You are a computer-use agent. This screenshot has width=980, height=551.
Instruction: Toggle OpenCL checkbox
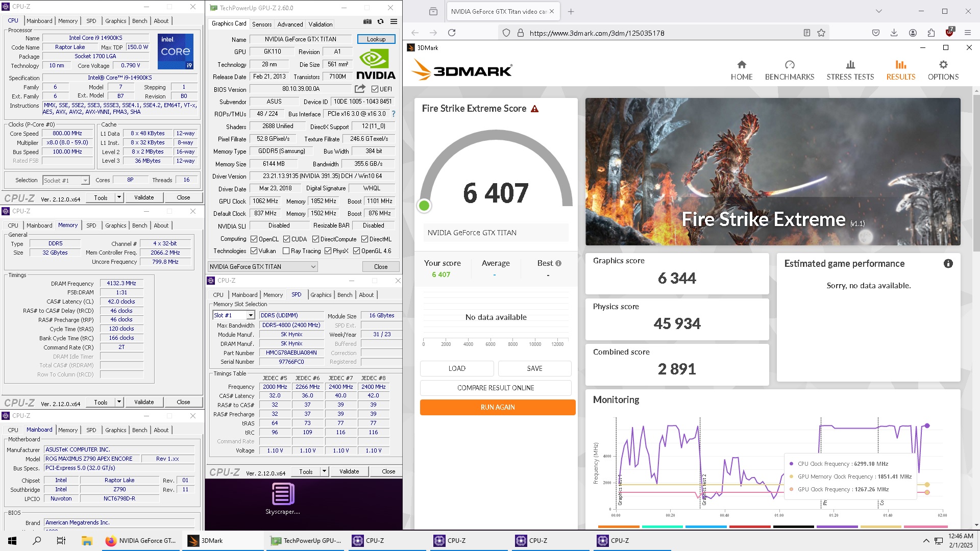click(254, 239)
